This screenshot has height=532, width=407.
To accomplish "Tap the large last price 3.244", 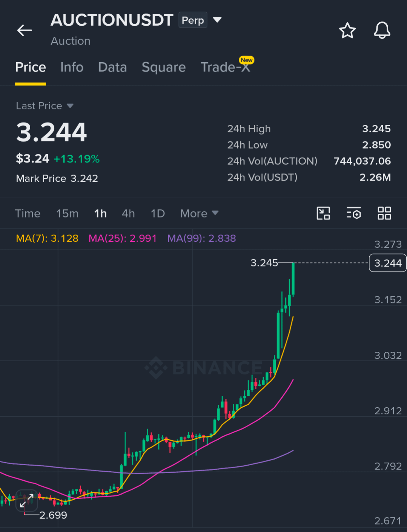I will 52,132.
